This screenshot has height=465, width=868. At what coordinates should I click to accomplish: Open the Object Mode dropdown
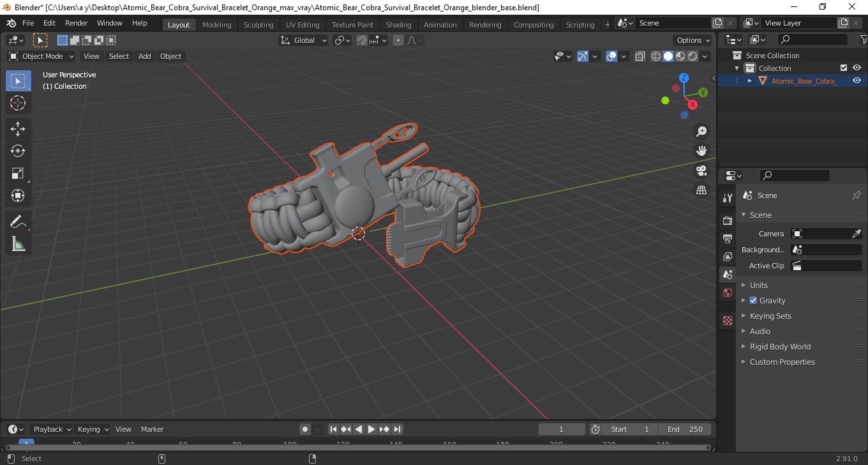pyautogui.click(x=41, y=56)
